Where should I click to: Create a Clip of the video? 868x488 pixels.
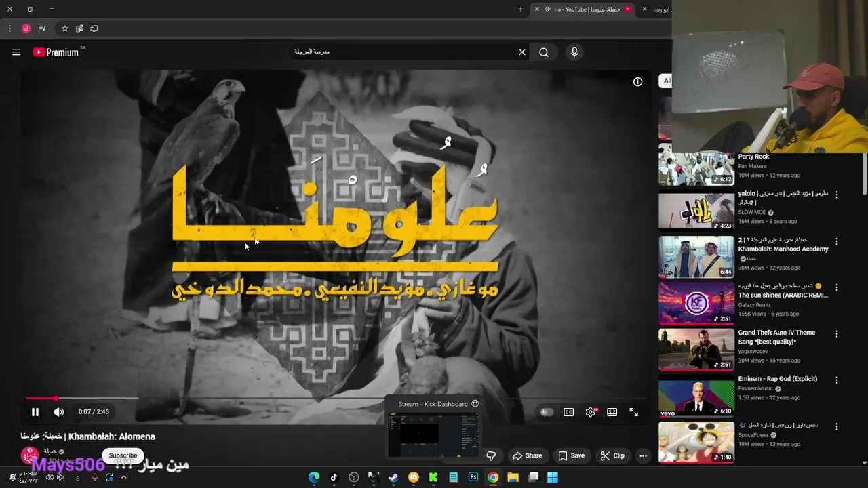tap(612, 455)
